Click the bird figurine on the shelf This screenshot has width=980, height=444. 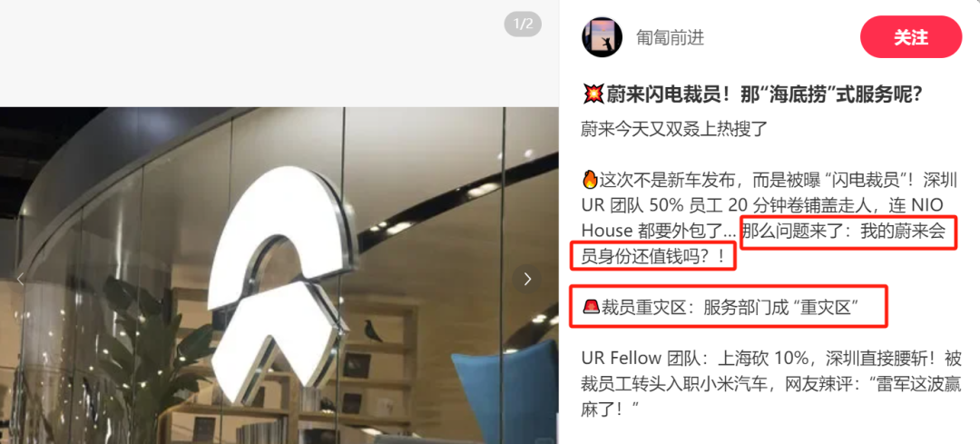tap(374, 331)
